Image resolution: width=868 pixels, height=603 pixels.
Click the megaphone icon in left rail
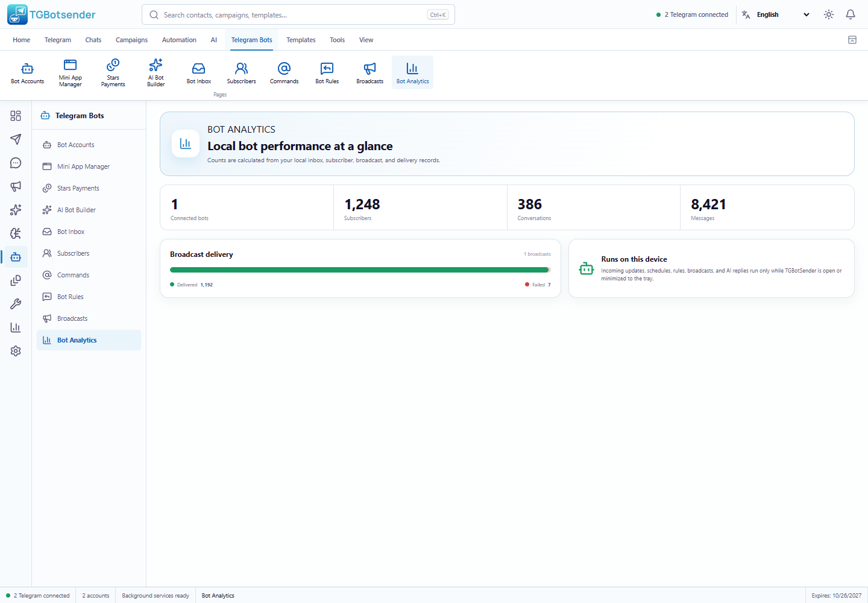click(x=16, y=186)
